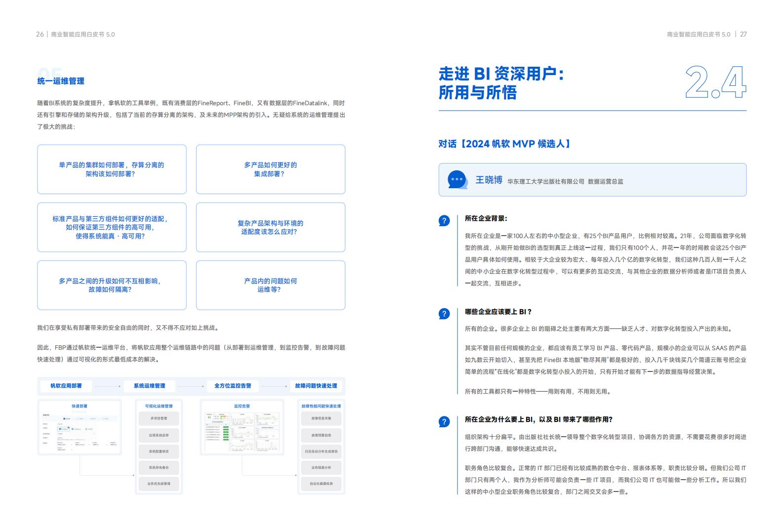Click the title 走进 BI 资深用户
The height and width of the screenshot is (532, 784).
point(501,74)
